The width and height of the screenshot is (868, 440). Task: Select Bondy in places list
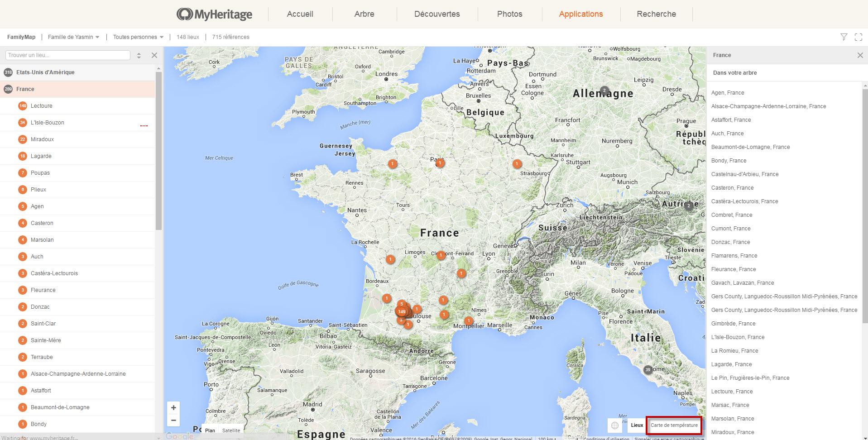point(77,424)
